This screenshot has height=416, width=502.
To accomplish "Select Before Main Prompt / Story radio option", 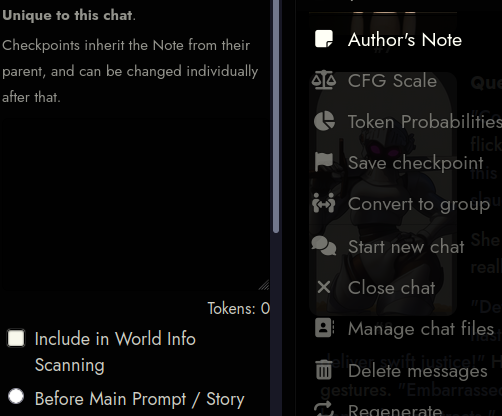I will click(16, 397).
